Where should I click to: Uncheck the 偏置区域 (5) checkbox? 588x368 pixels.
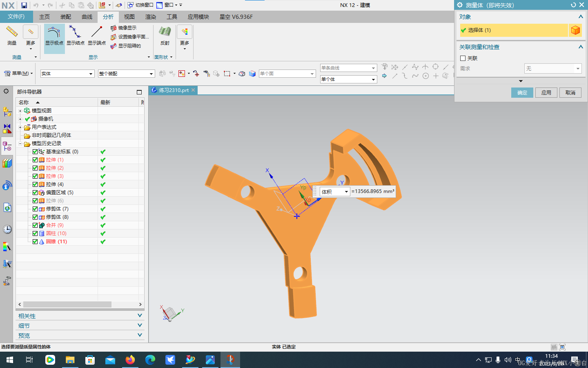[35, 193]
